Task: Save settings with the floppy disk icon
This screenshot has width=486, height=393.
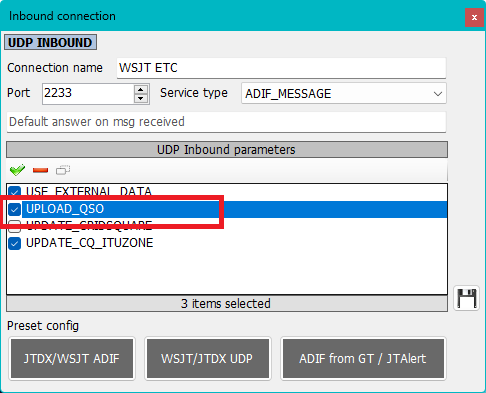Action: pyautogui.click(x=466, y=298)
